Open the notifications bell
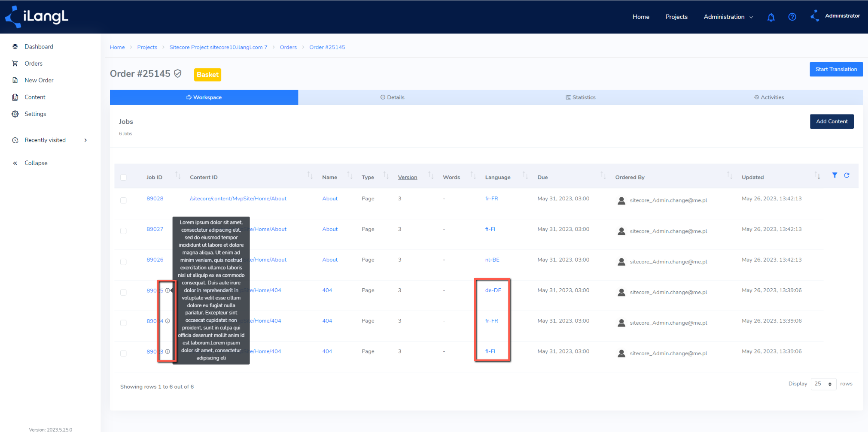Viewport: 868px width, 432px height. pyautogui.click(x=771, y=17)
